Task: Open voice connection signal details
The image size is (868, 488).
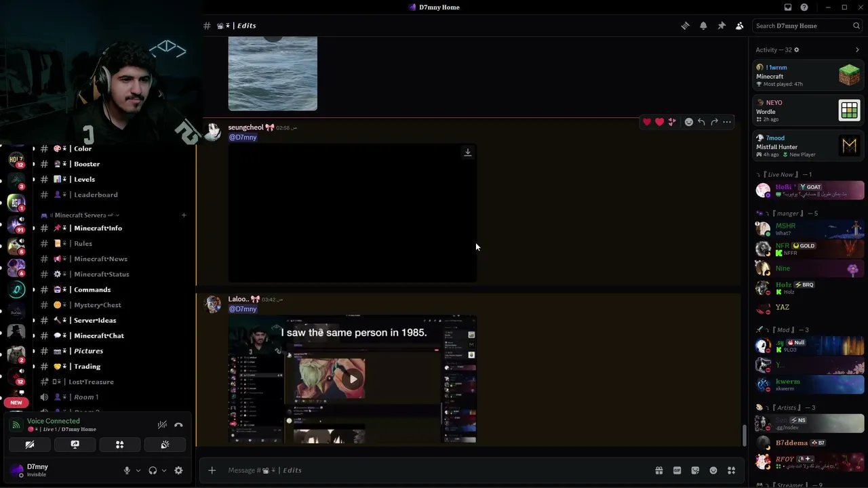Action: [x=16, y=425]
